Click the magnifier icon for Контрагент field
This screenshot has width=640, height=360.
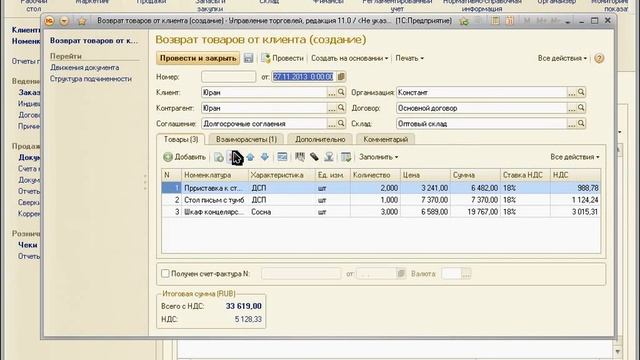tap(341, 108)
